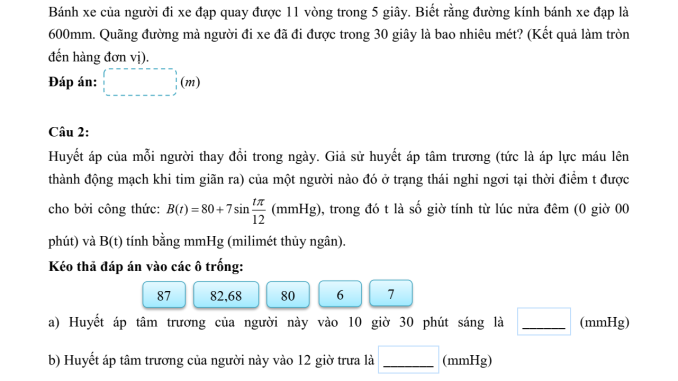Click the text "a) Huyết áp tâm trương"
The height and width of the screenshot is (381, 678).
pyautogui.click(x=127, y=322)
